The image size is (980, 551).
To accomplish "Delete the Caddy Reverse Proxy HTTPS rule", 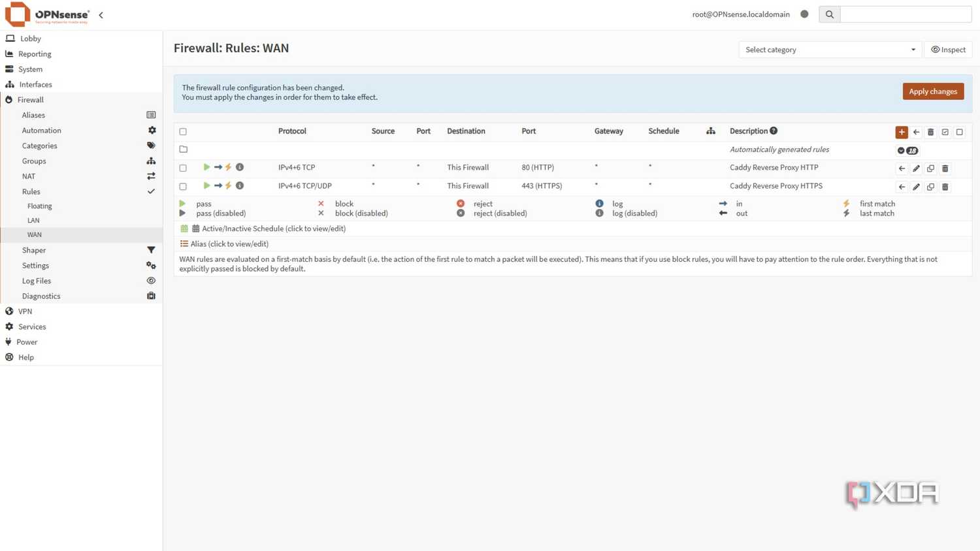I will point(945,187).
